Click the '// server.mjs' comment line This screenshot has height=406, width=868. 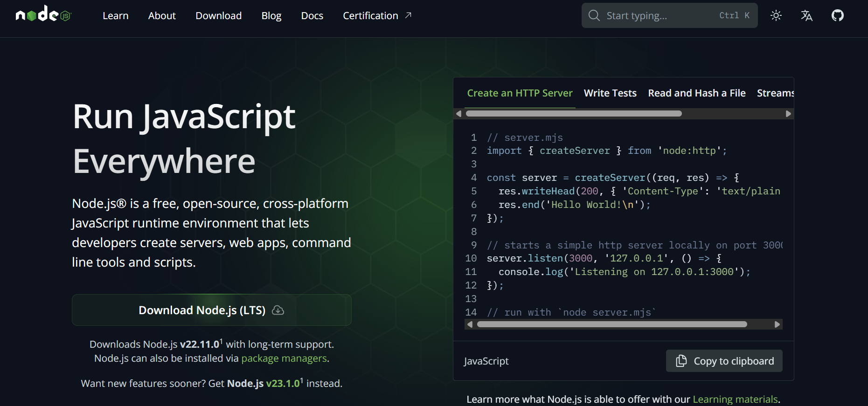[525, 138]
